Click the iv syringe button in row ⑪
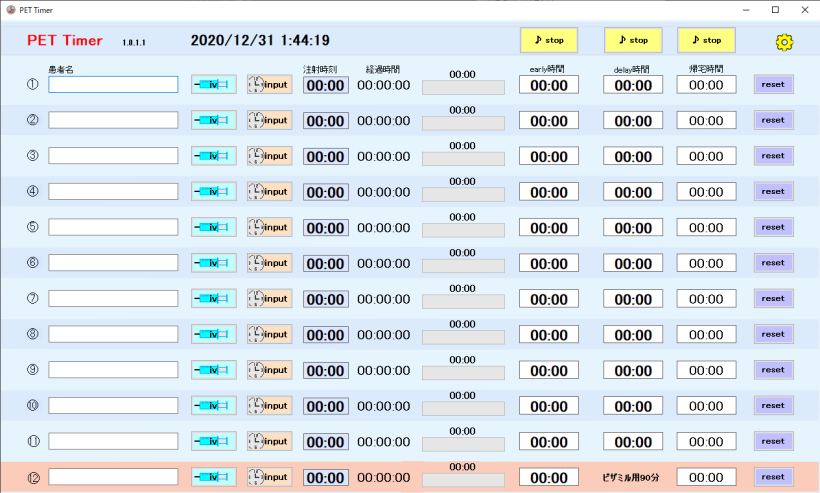The width and height of the screenshot is (820, 493). 213,441
